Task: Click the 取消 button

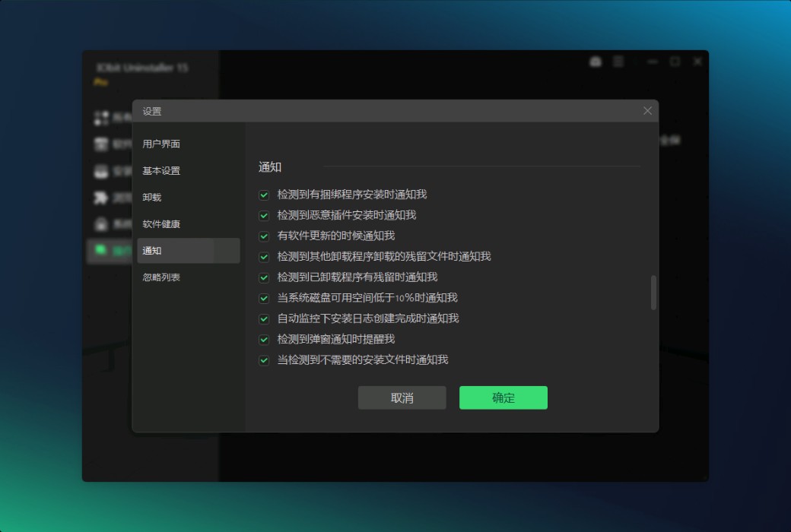Action: (x=402, y=398)
